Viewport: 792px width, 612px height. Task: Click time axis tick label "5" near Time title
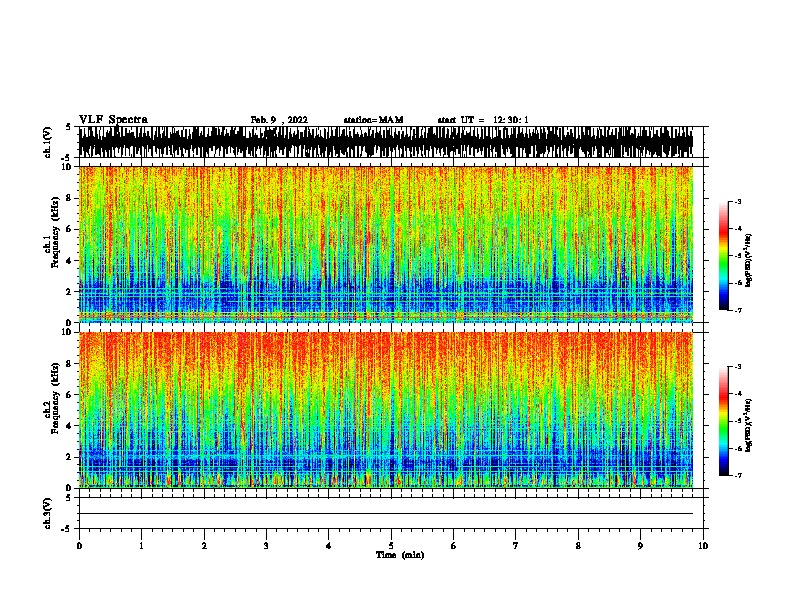pyautogui.click(x=391, y=546)
